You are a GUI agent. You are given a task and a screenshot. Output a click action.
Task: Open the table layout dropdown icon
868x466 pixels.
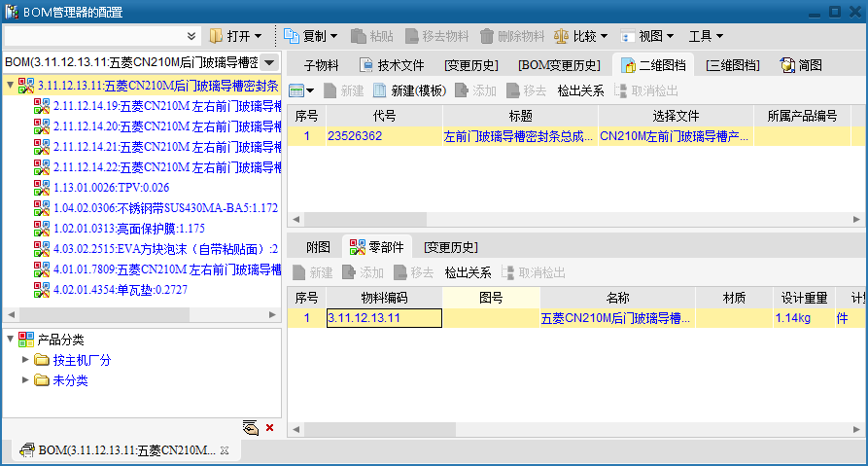click(301, 90)
